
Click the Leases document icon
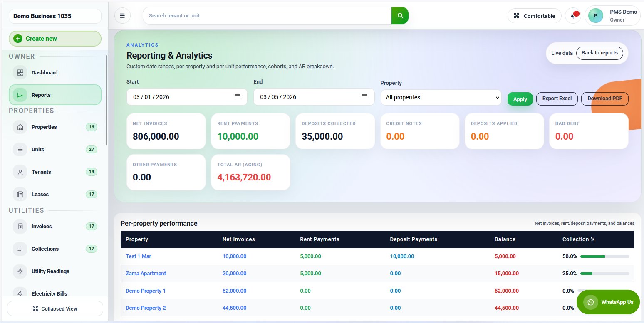pyautogui.click(x=20, y=194)
